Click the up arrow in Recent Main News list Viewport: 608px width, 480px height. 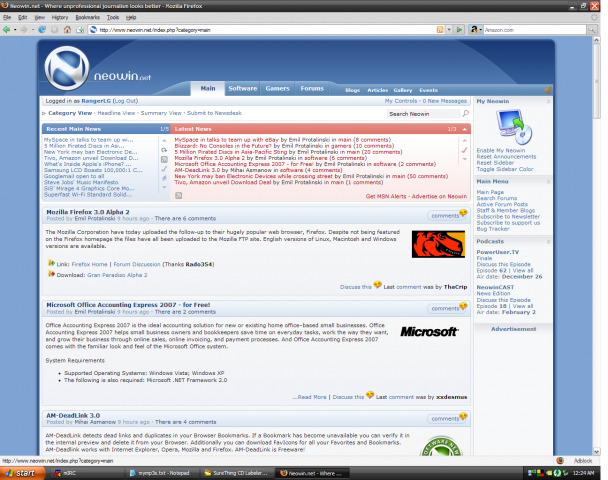164,140
